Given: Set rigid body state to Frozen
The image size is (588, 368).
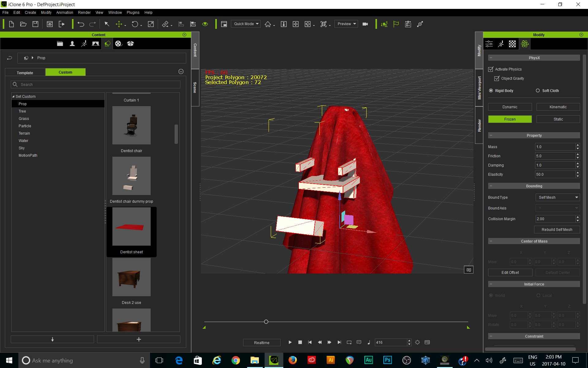Looking at the screenshot, I should click(510, 119).
